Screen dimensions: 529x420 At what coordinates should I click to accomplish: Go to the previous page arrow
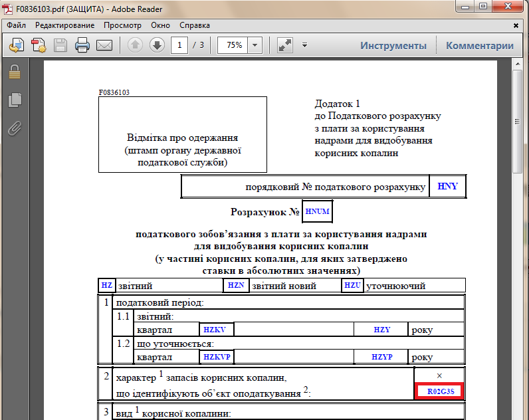(135, 45)
